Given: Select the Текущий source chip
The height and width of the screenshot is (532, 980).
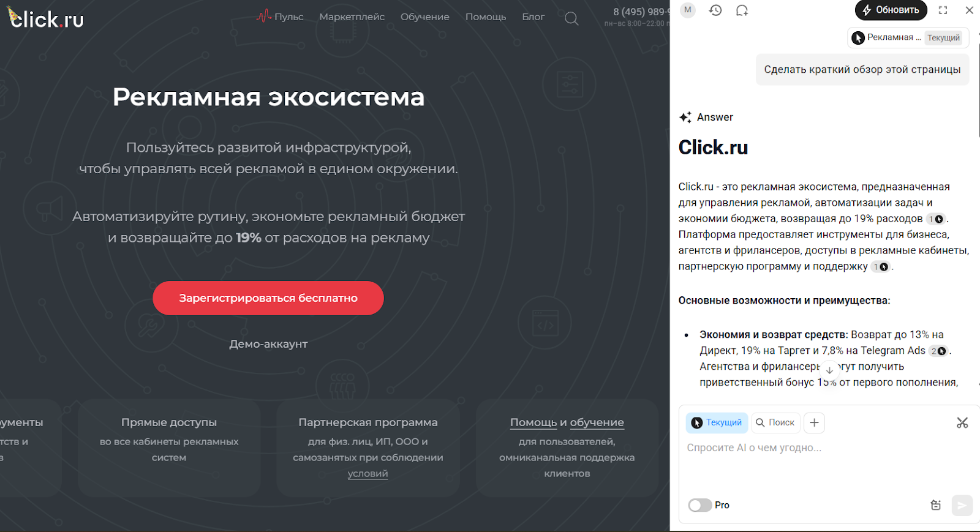Looking at the screenshot, I should pos(717,422).
